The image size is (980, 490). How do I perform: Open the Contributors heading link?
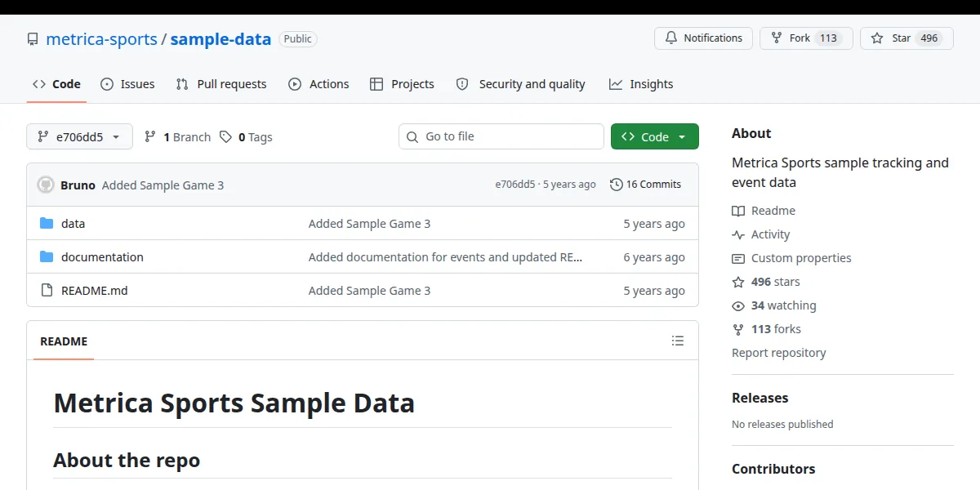click(773, 469)
